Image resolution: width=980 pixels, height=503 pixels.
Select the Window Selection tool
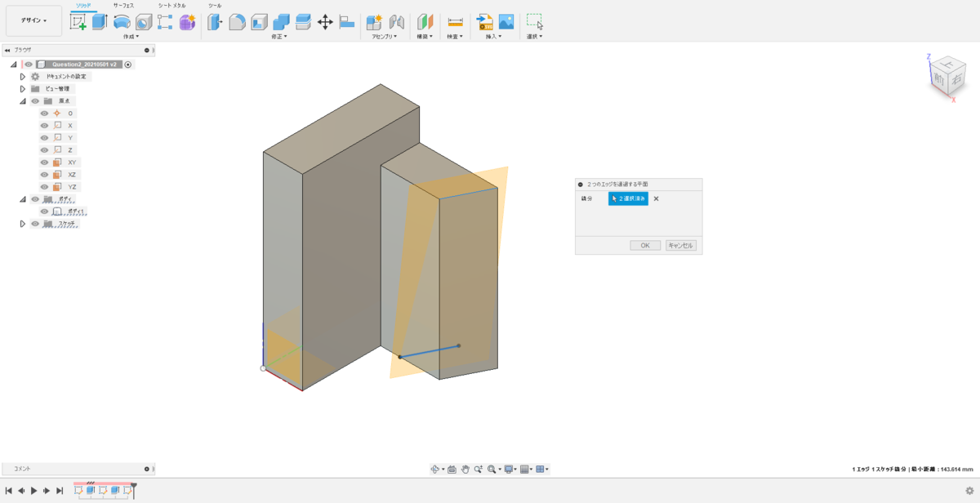point(535,22)
